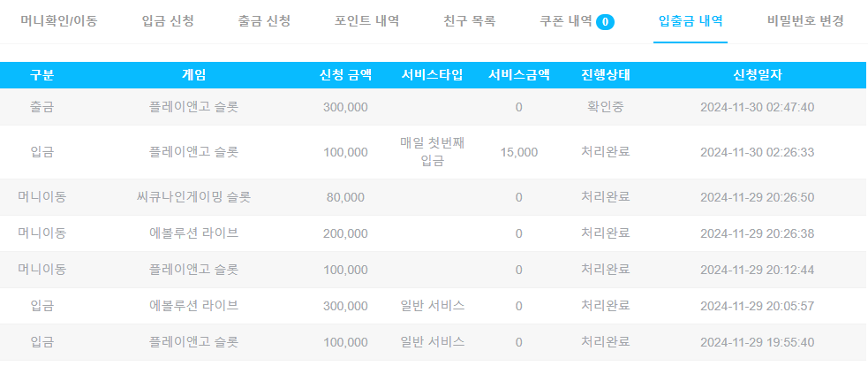This screenshot has width=868, height=366.
Task: Open 쿠폰 내역 tab
Action: coord(566,21)
